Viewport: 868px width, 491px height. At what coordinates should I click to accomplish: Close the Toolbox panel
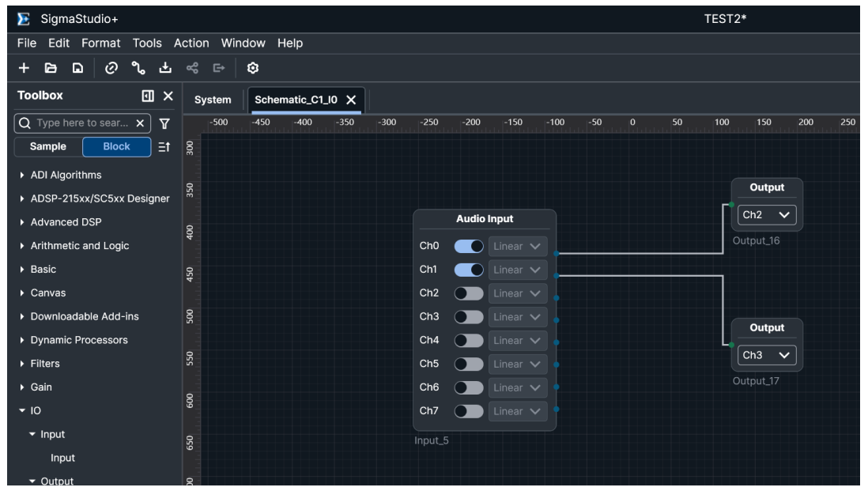coord(168,96)
